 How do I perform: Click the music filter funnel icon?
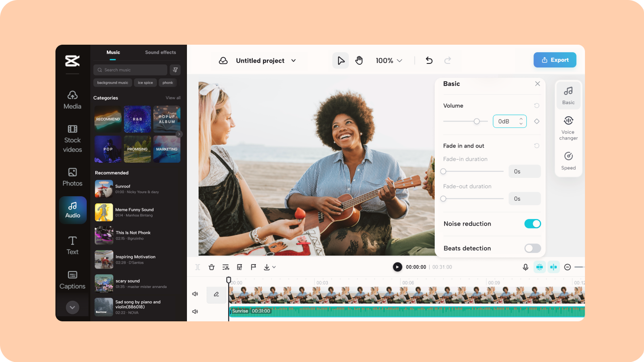175,70
